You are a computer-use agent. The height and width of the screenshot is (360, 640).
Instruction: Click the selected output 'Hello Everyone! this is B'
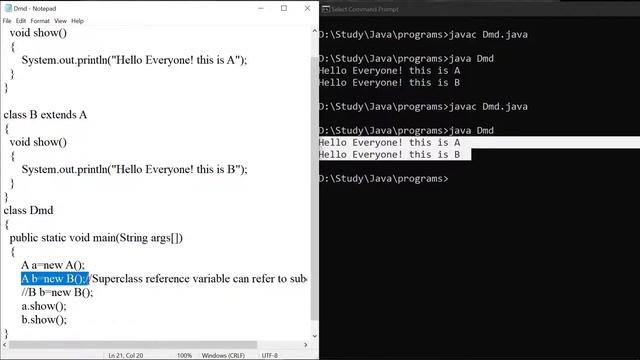tap(389, 155)
